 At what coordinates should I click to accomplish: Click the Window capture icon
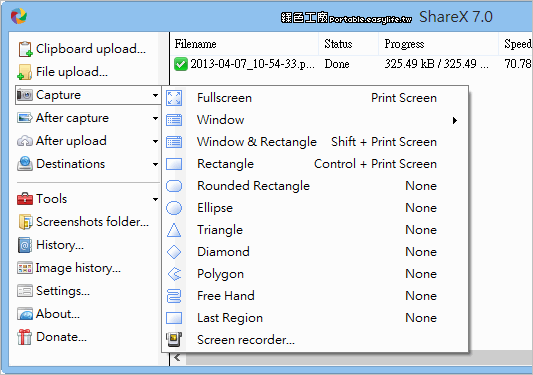coord(174,120)
